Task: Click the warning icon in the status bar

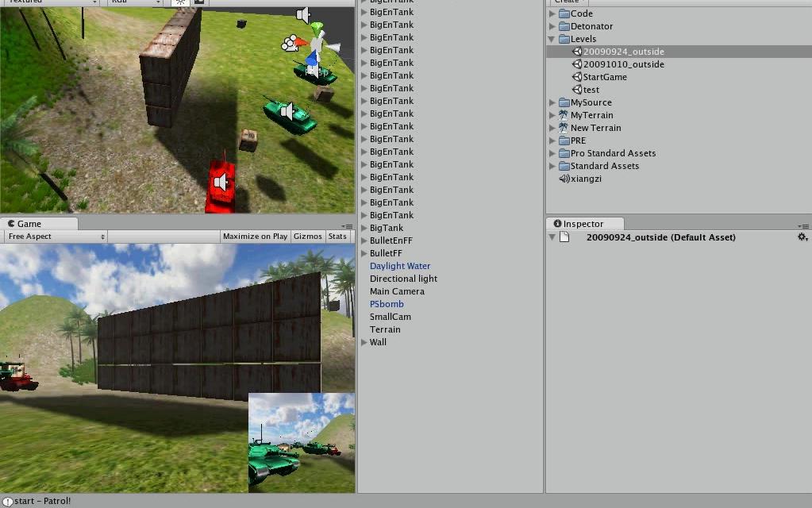Action: coord(6,501)
